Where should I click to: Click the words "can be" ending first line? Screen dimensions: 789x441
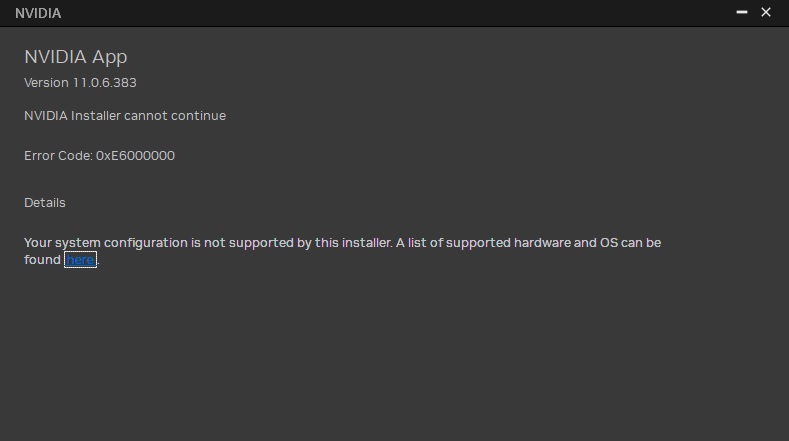coord(641,242)
